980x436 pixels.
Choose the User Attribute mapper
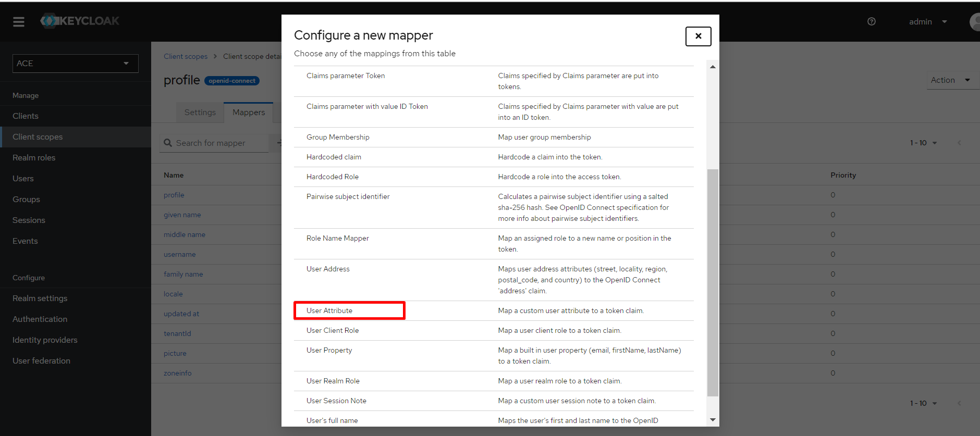329,310
